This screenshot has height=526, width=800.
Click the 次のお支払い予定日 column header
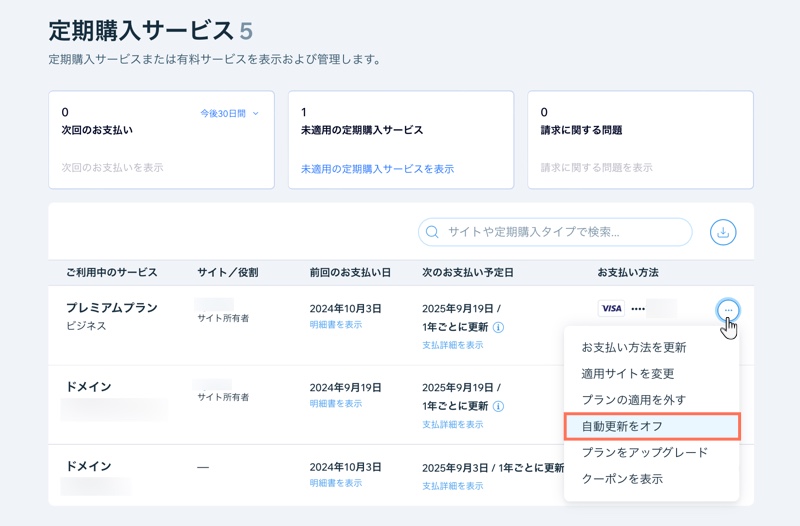(467, 272)
